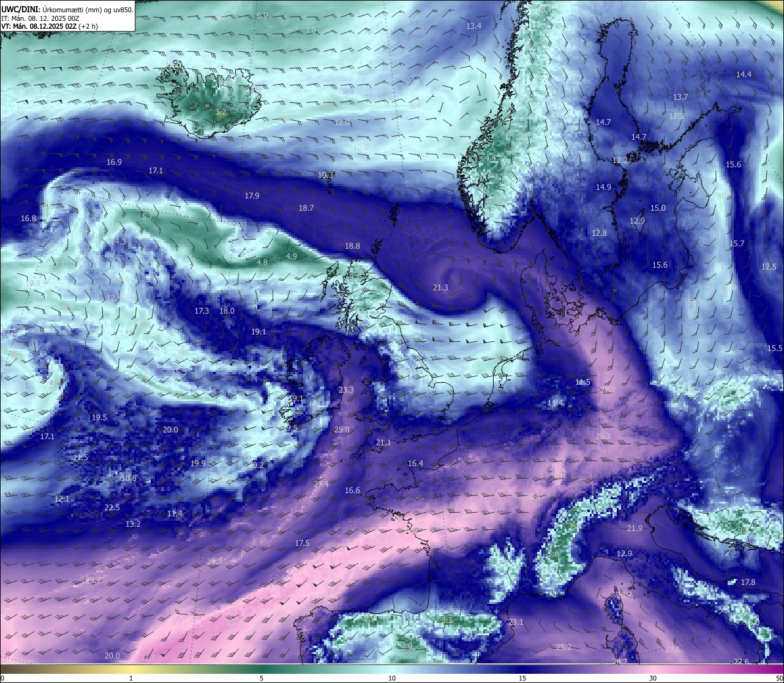Click the 15 tick on the color scale
The height and width of the screenshot is (683, 784).
click(x=522, y=678)
